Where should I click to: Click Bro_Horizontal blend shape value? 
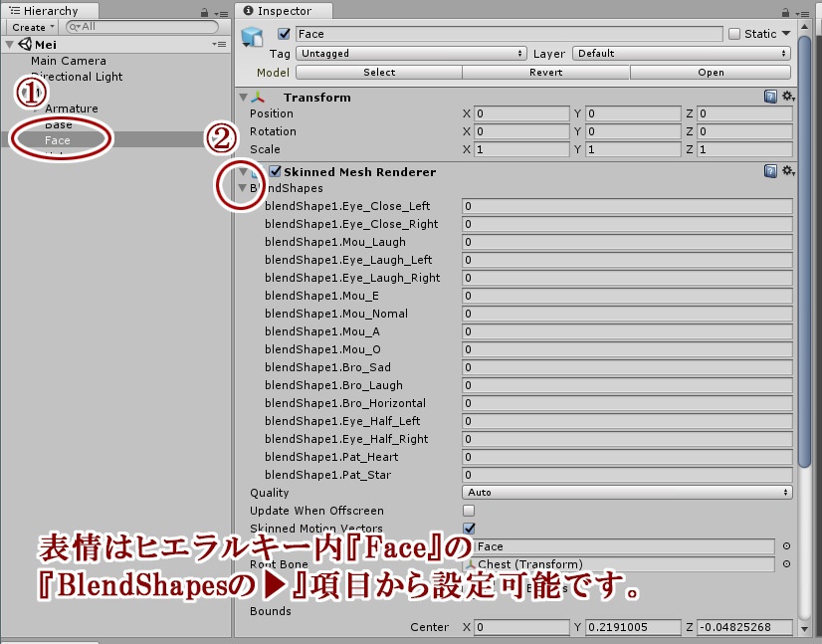tap(627, 403)
